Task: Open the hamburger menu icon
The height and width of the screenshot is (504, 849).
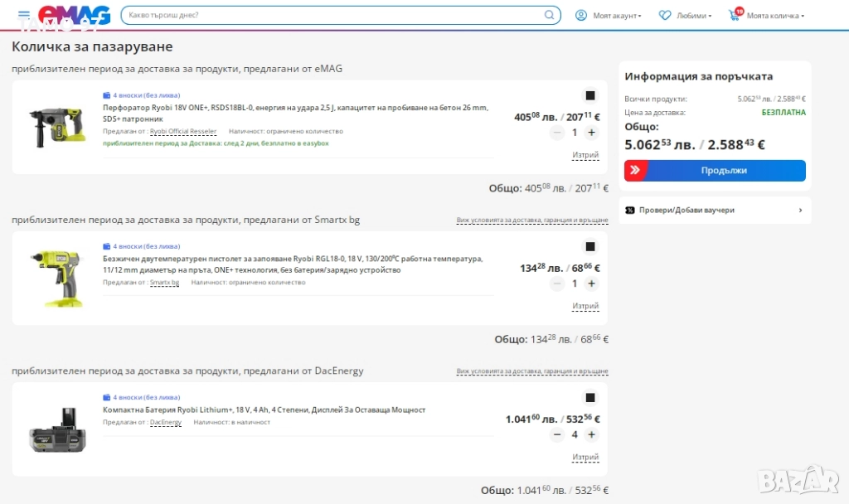Action: (23, 15)
